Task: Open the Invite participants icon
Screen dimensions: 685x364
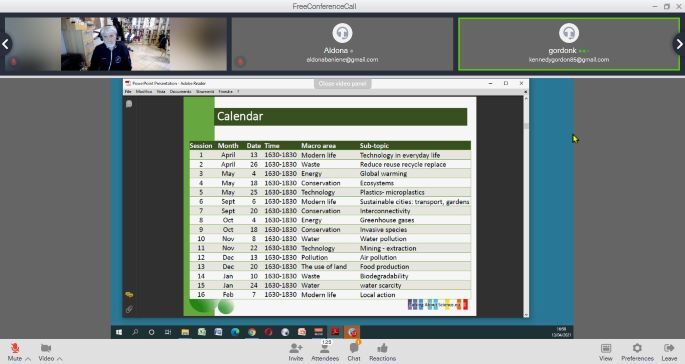Action: (296, 352)
